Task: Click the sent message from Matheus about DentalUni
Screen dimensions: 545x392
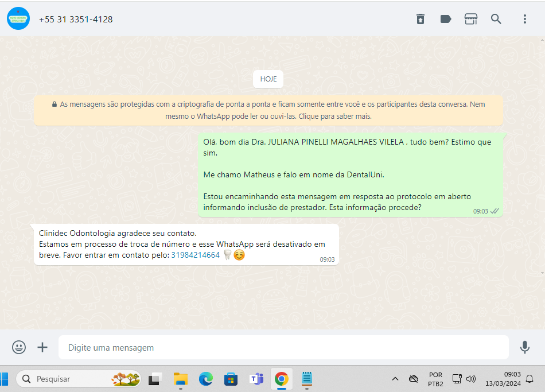Action: [351, 174]
